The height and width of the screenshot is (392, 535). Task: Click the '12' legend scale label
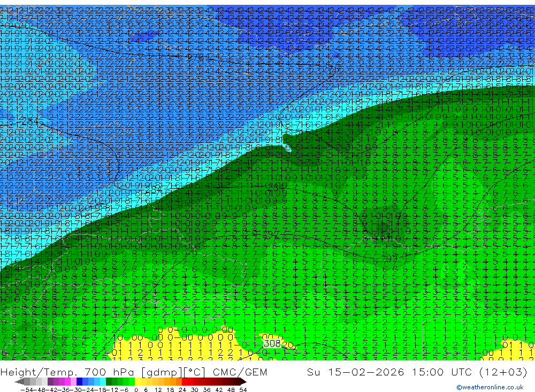pos(158,390)
